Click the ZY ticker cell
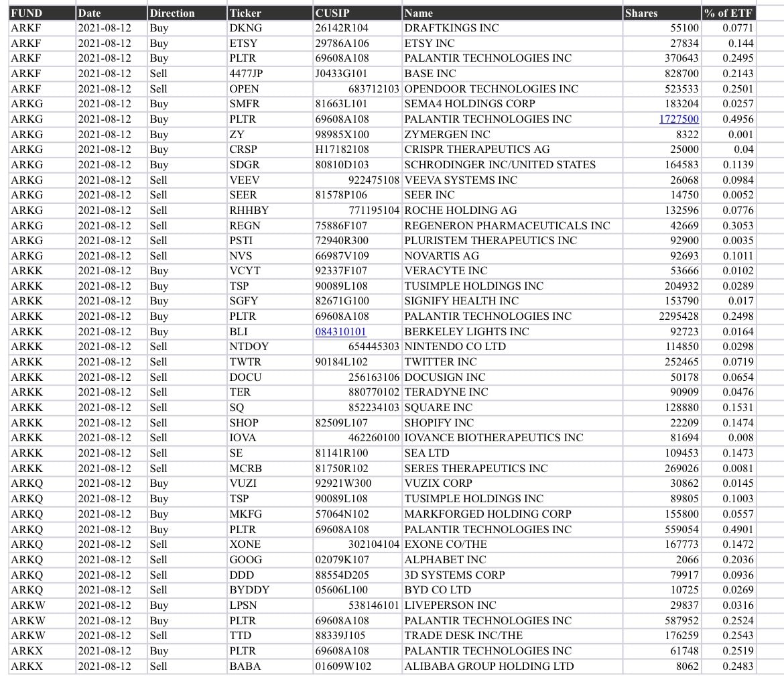The height and width of the screenshot is (688, 784). tap(270, 135)
